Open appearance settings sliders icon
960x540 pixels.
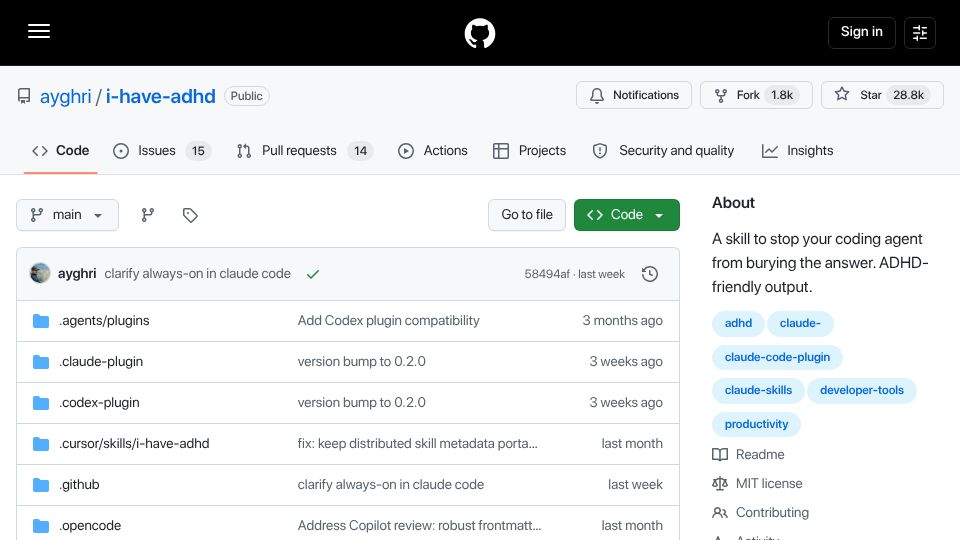tap(920, 33)
